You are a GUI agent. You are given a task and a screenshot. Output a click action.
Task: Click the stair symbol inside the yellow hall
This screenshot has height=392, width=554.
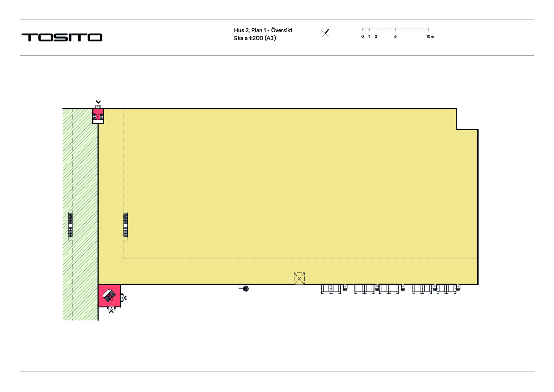126,225
